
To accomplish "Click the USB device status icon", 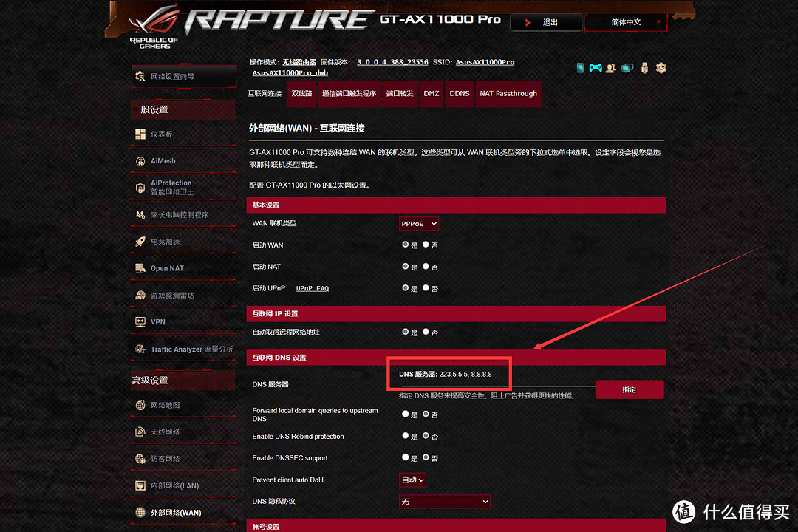I will (x=644, y=68).
